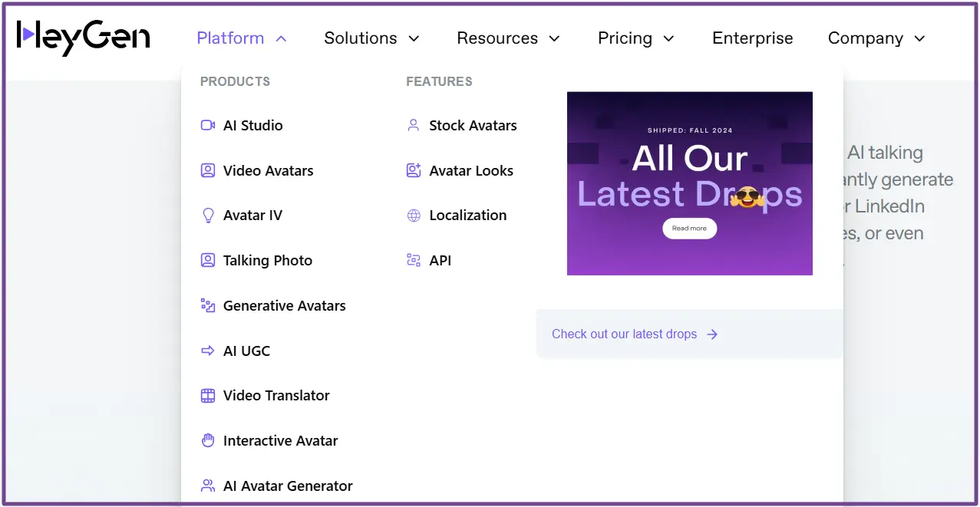Click the HeyGen logo
The height and width of the screenshot is (507, 980).
(x=83, y=37)
